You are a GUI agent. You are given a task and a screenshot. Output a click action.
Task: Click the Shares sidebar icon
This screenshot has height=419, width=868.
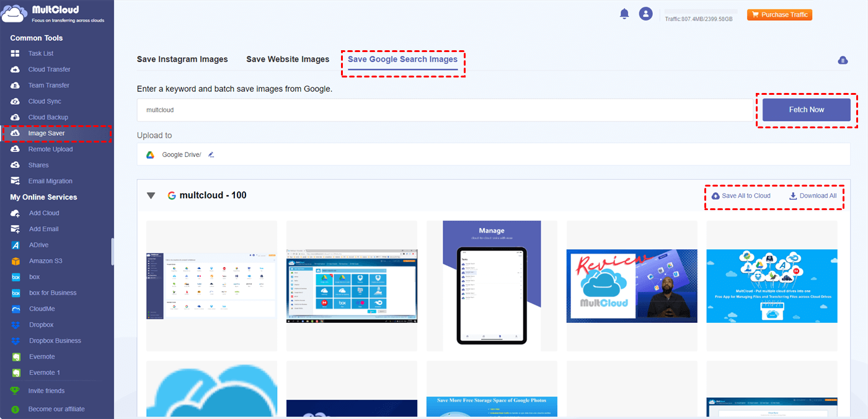click(15, 165)
